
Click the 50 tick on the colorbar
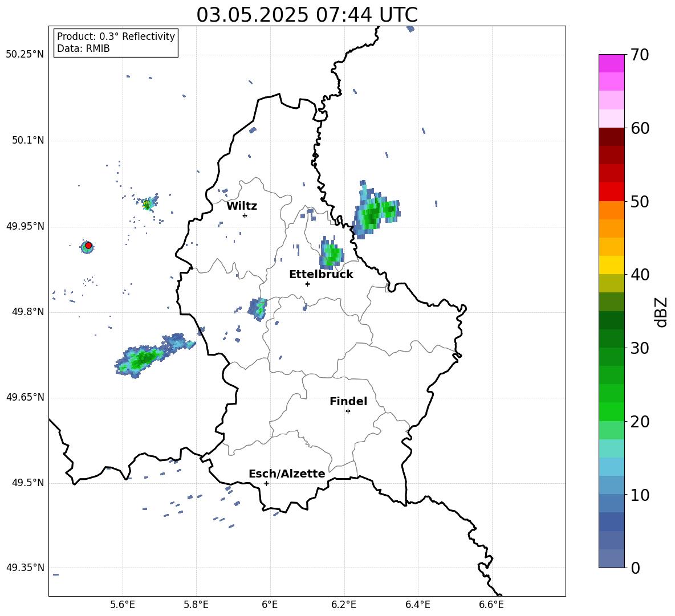(640, 201)
